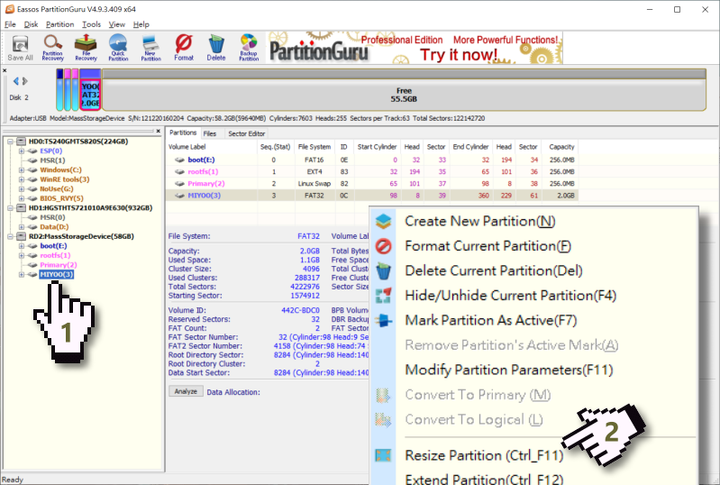The width and height of the screenshot is (720, 485).
Task: Click the HD0 disk icon in tree
Action: click(x=22, y=141)
